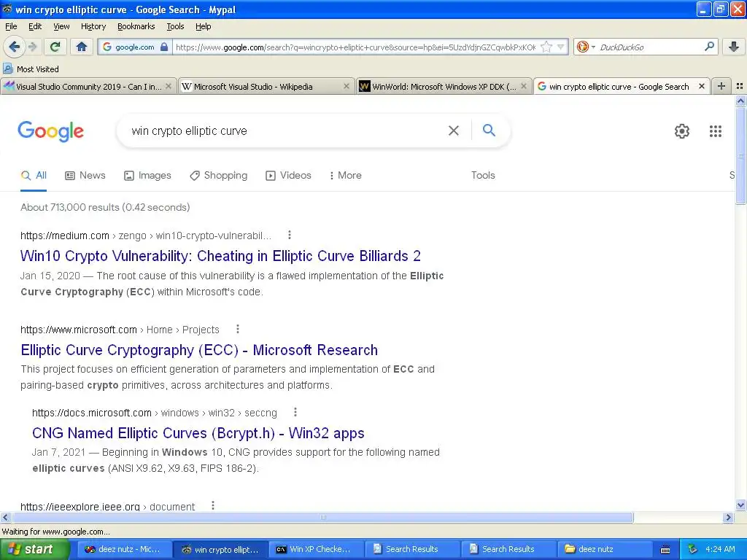Click the horizontal scrollbar left arrow
Screen dimensions: 747x560
point(5,517)
